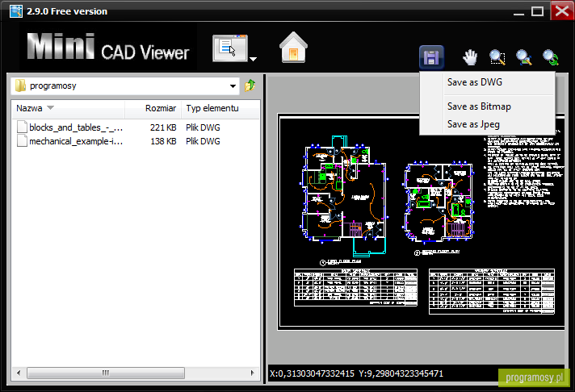
Task: Click the coordinates readout X:0,31303047332415
Action: coord(312,373)
